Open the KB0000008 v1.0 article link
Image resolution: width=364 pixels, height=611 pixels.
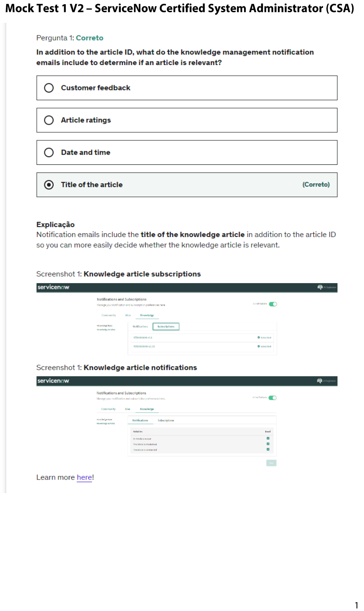(x=143, y=338)
